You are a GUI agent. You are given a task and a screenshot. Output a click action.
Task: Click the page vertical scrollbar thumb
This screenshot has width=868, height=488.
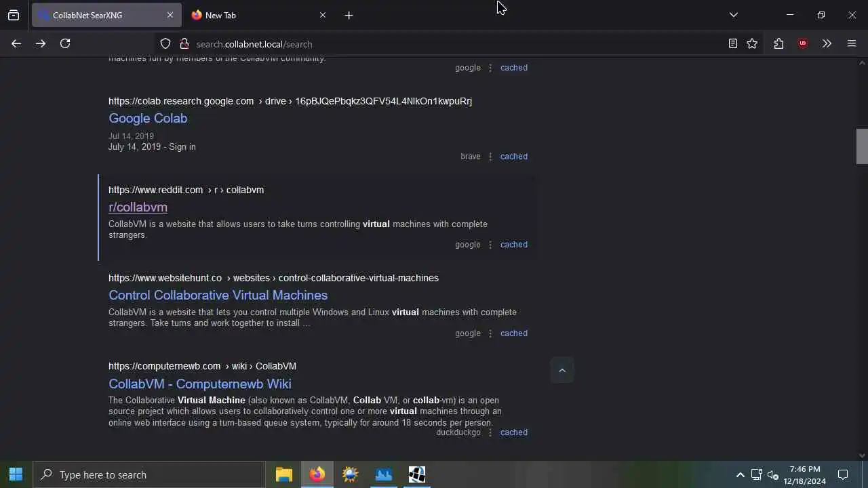862,146
